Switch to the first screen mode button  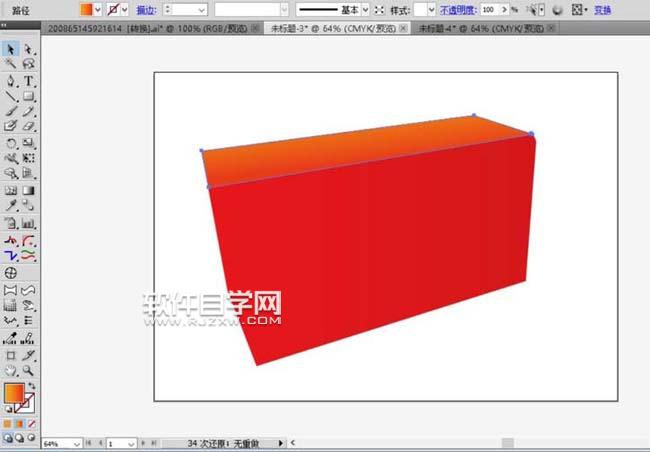7,437
